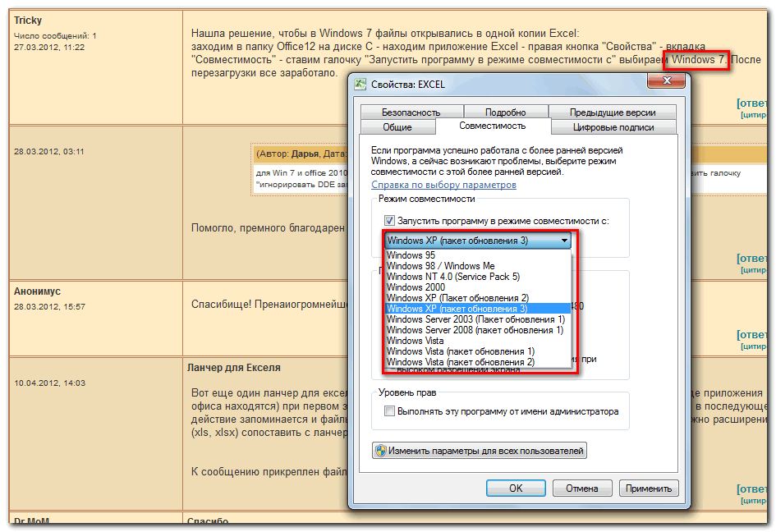Click the username Tricky in the forum

pos(28,21)
